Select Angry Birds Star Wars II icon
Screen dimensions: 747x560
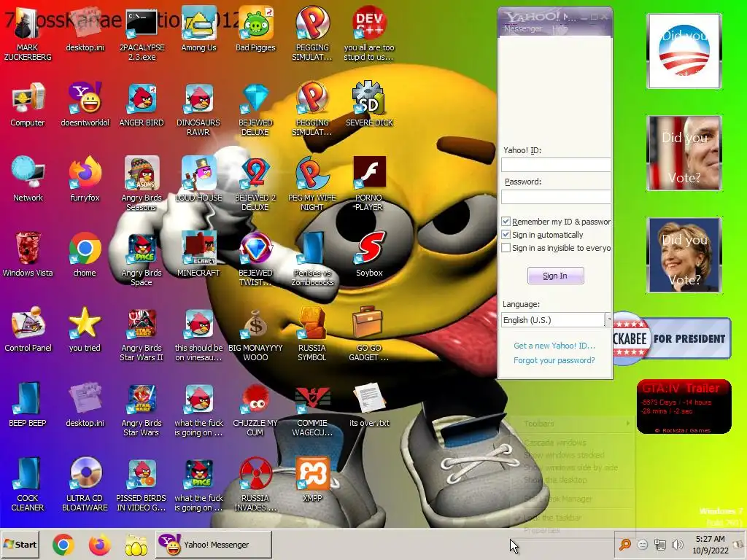coord(142,335)
